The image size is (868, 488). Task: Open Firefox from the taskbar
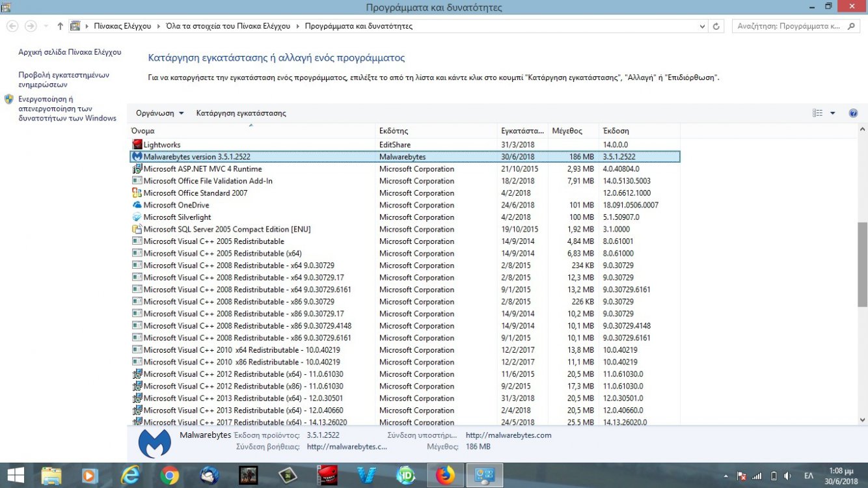(445, 476)
